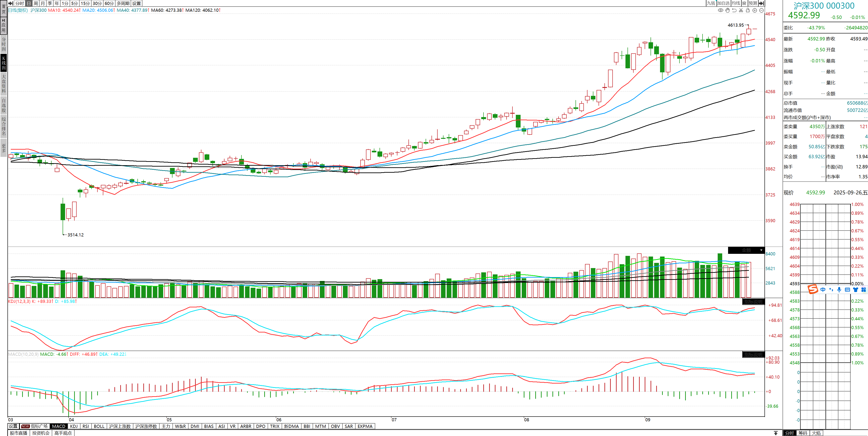Select the hand pan tool icon

(727, 10)
